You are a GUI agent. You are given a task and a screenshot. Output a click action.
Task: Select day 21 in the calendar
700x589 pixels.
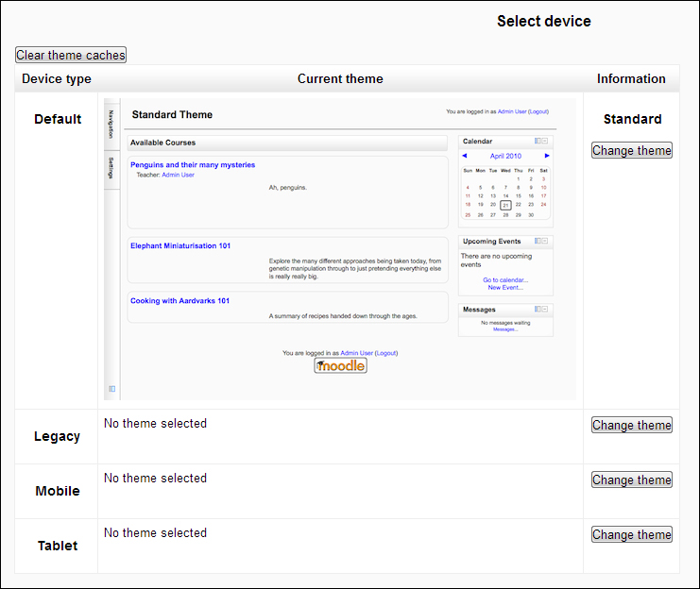[x=505, y=205]
